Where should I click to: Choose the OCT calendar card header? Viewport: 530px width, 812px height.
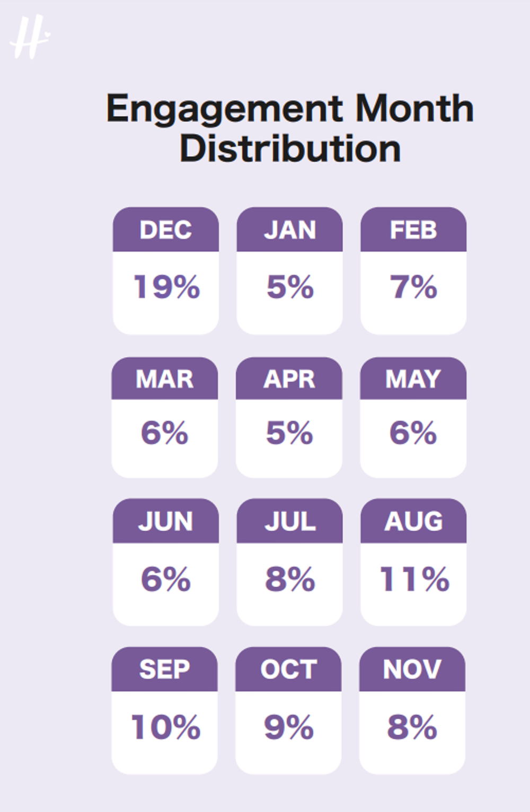[x=288, y=669]
